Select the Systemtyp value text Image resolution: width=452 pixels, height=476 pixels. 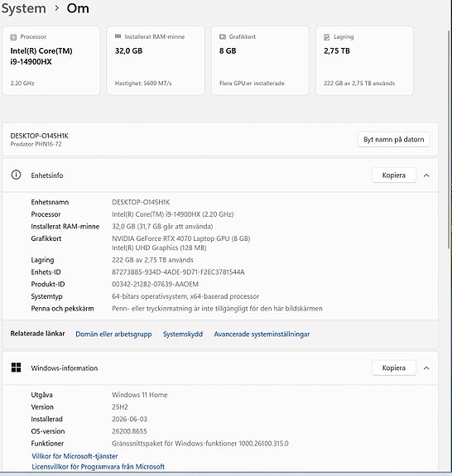coord(185,296)
